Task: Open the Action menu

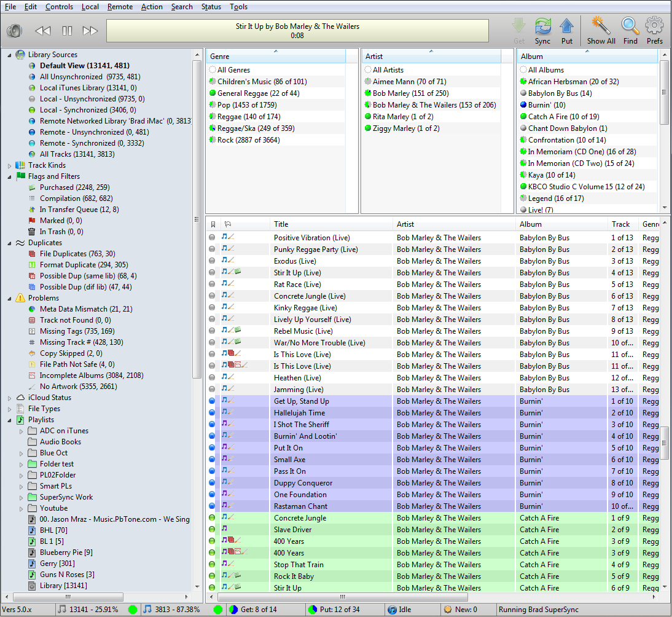Action: pos(152,7)
